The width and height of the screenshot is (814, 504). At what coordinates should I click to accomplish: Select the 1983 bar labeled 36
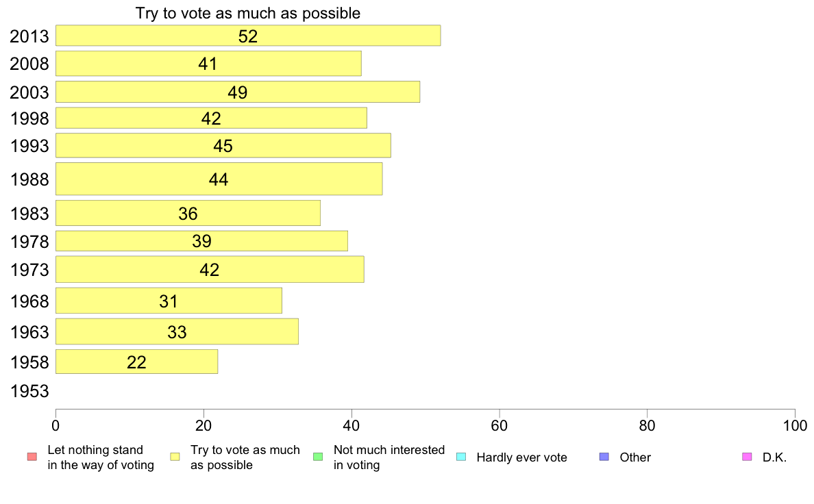(x=188, y=213)
